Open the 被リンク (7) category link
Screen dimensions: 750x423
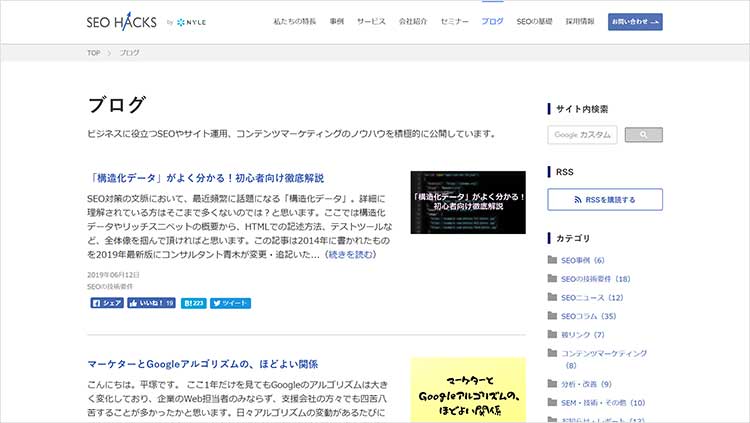tap(583, 334)
